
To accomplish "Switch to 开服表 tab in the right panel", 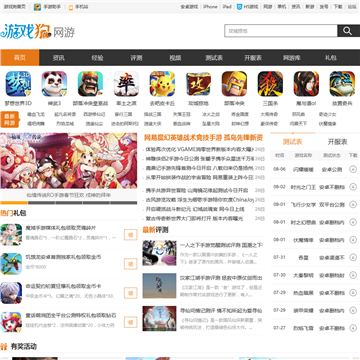I will [x=337, y=142].
